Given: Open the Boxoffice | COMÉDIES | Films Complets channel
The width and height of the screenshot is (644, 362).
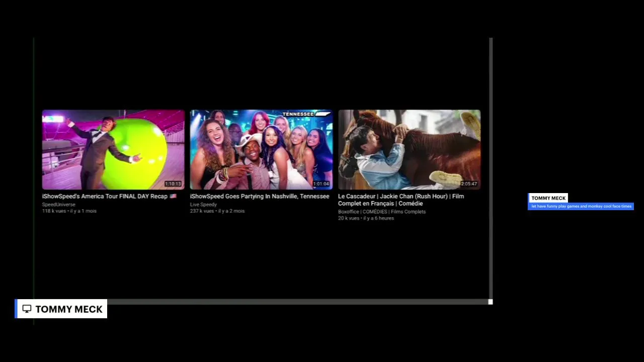Looking at the screenshot, I should pos(382,212).
